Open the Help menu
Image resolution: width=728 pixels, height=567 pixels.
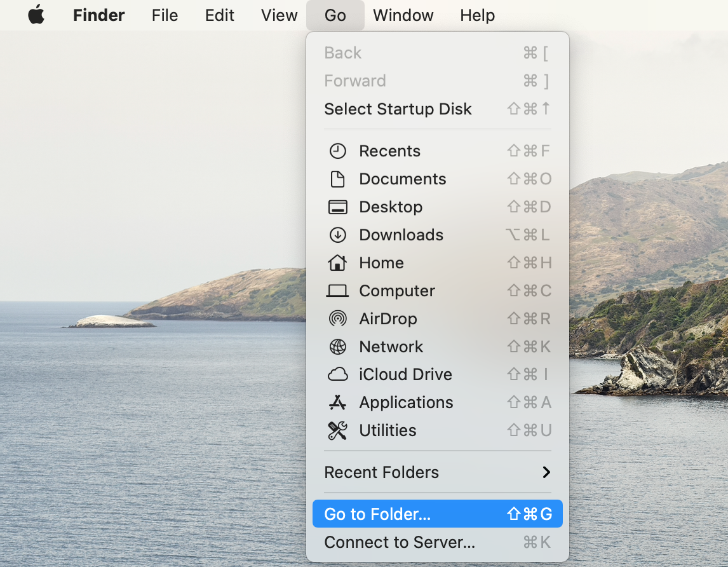tap(477, 15)
